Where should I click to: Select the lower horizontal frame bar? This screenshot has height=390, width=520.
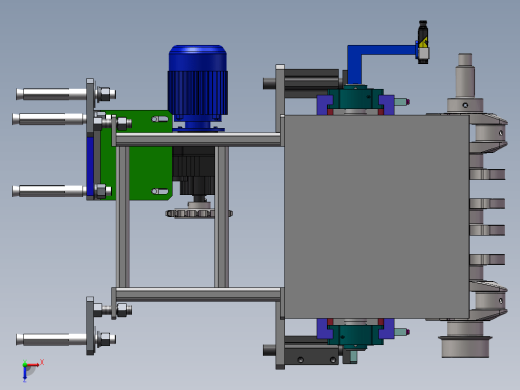tap(198, 295)
